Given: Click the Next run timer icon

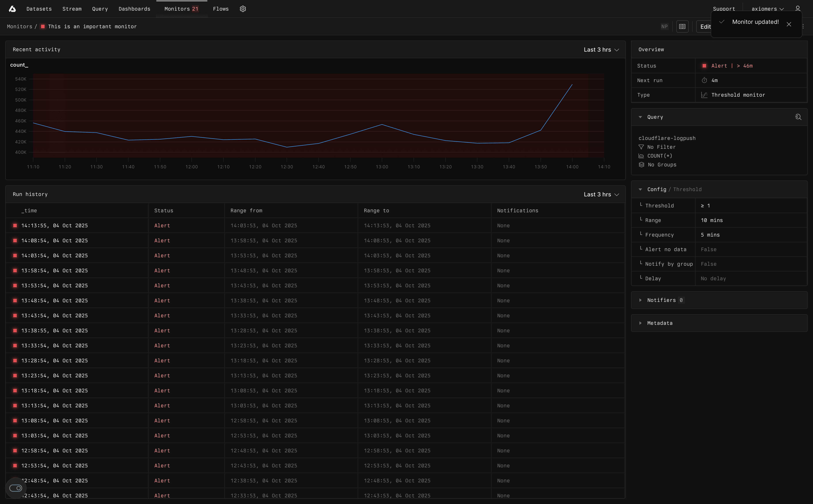Looking at the screenshot, I should pyautogui.click(x=704, y=80).
